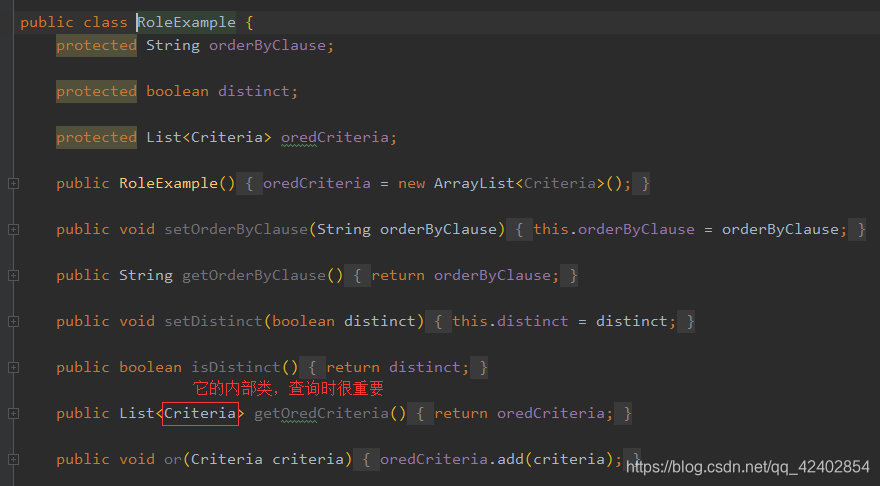Expand the isDistinct method fold
The height and width of the screenshot is (486, 880).
pyautogui.click(x=13, y=368)
